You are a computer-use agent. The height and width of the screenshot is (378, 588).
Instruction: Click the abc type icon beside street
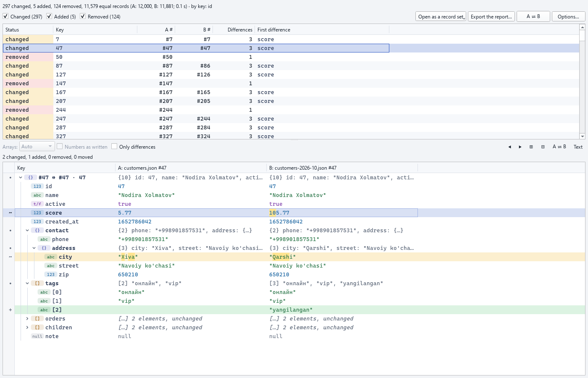51,266
